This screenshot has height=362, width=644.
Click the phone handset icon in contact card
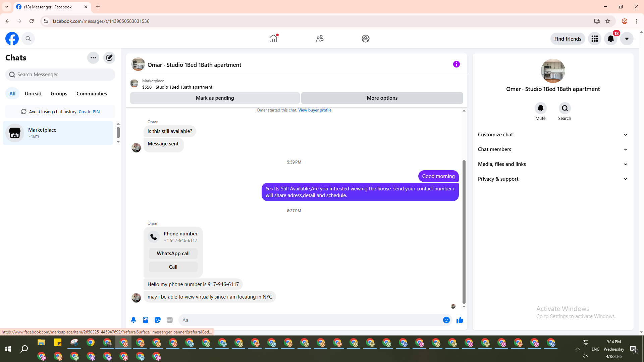[x=154, y=237]
